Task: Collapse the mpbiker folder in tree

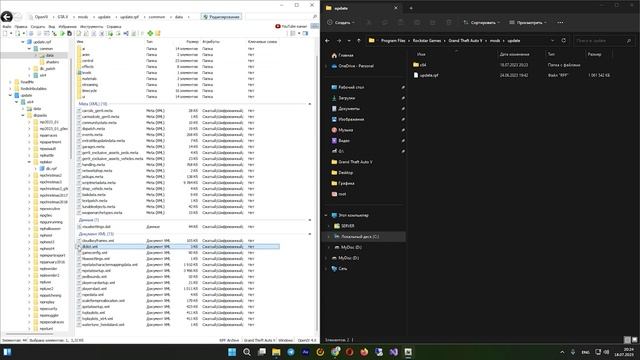Action: click(29, 162)
